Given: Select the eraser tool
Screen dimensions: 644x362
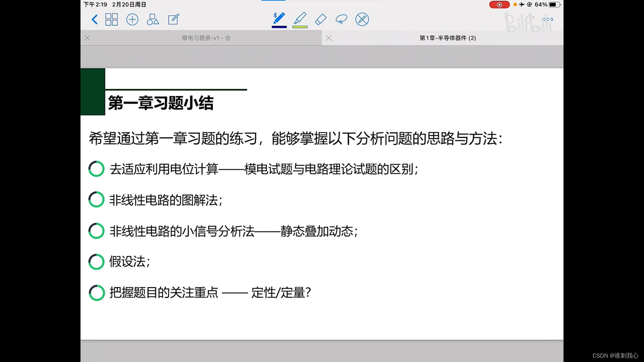Looking at the screenshot, I should (321, 19).
